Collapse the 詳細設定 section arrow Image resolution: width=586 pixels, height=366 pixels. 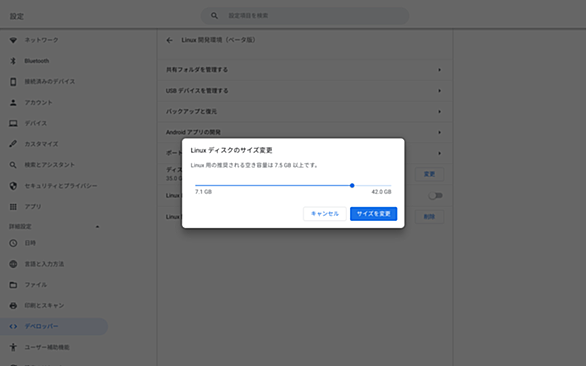(x=98, y=227)
